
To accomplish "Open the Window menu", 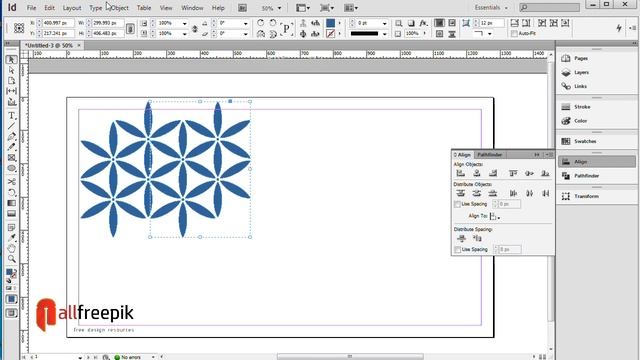I will pyautogui.click(x=192, y=8).
